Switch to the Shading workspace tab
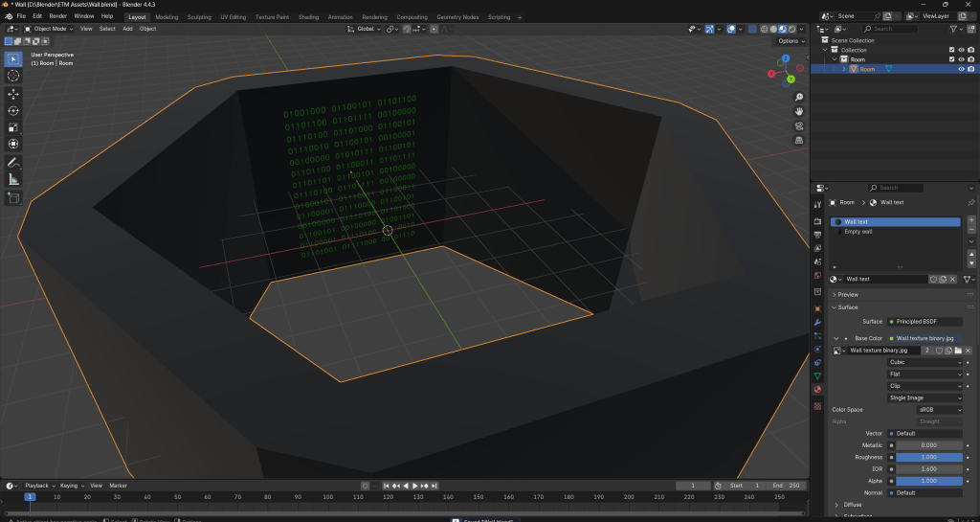 coord(308,16)
